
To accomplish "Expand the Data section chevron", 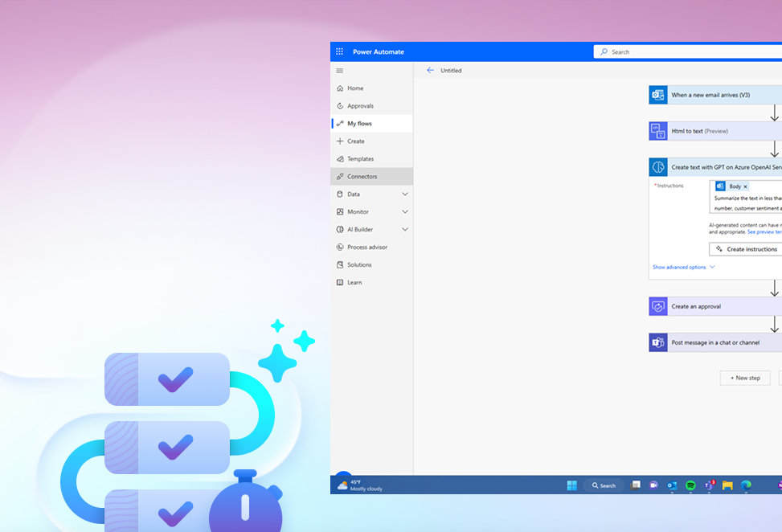I will (x=405, y=194).
